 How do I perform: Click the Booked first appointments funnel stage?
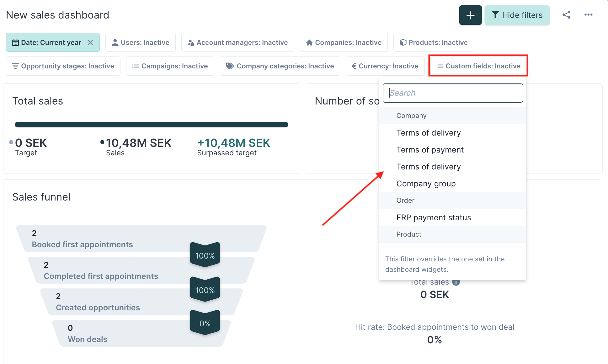[x=141, y=239]
